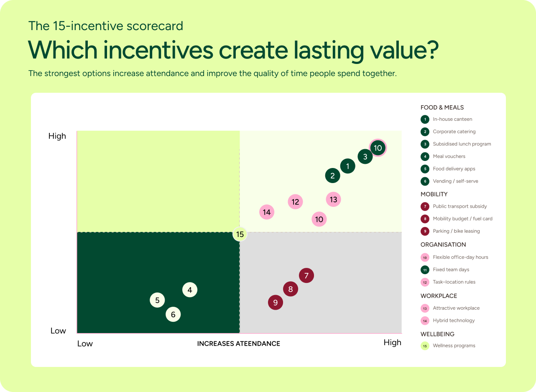This screenshot has width=536, height=392.
Task: Click the main headline about lasting value
Action: pyautogui.click(x=233, y=50)
